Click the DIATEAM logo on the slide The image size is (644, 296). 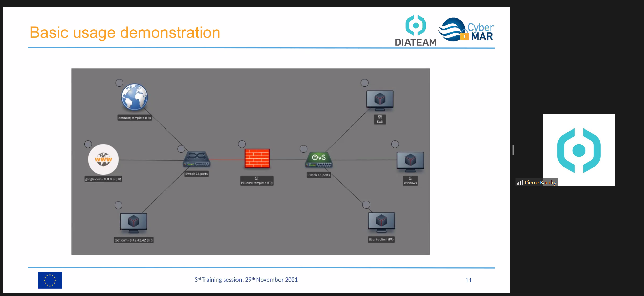tap(416, 31)
